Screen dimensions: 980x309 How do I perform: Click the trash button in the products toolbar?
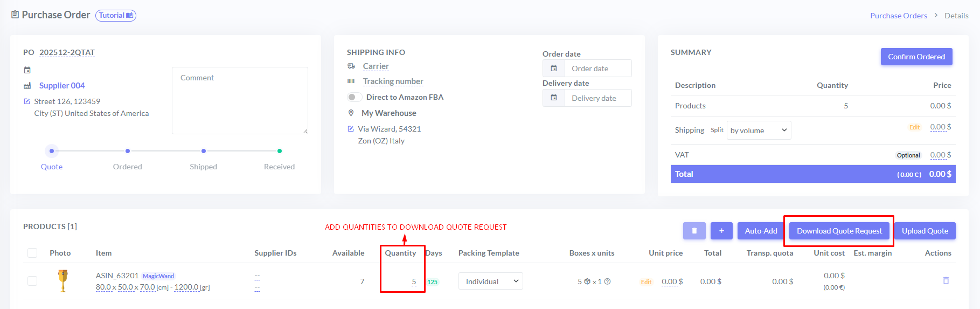pyautogui.click(x=694, y=231)
